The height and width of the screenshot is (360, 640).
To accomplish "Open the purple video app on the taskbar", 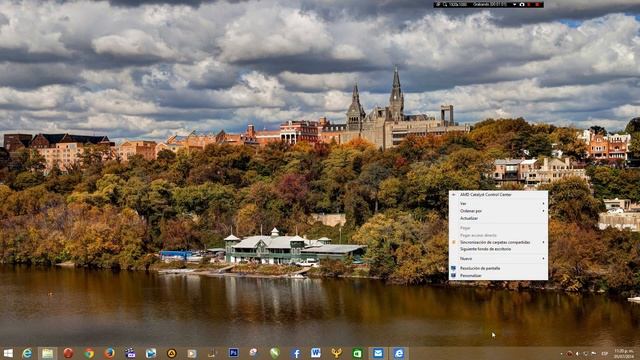I will tap(130, 353).
